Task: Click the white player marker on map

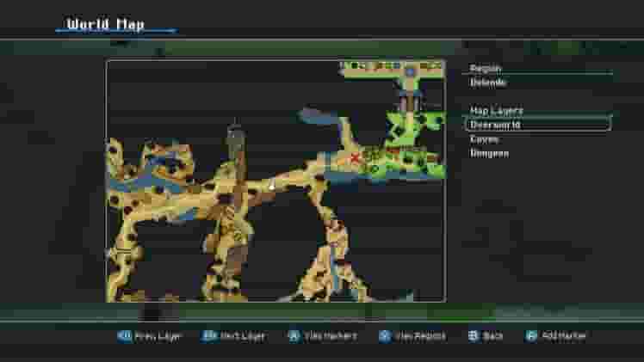Action: [272, 186]
